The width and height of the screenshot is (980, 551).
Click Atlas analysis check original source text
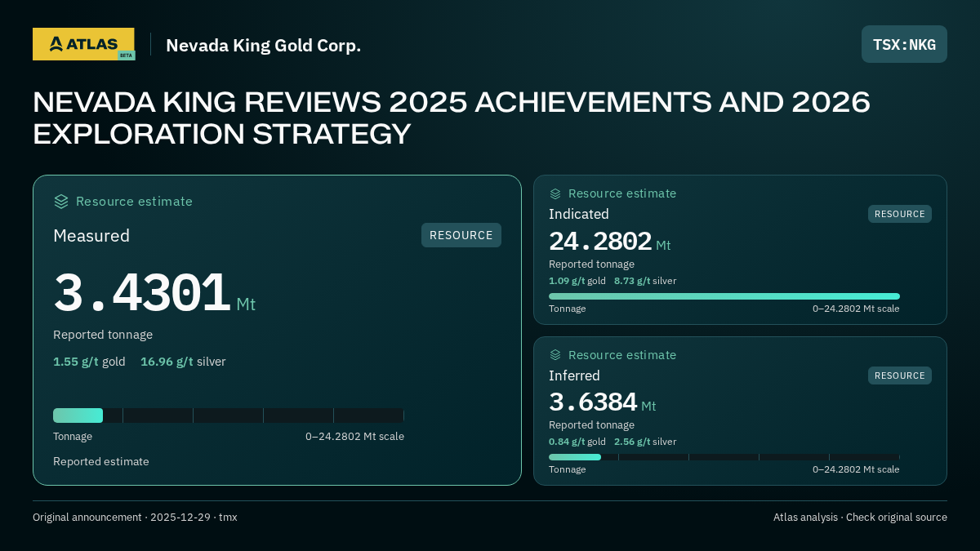(x=860, y=518)
